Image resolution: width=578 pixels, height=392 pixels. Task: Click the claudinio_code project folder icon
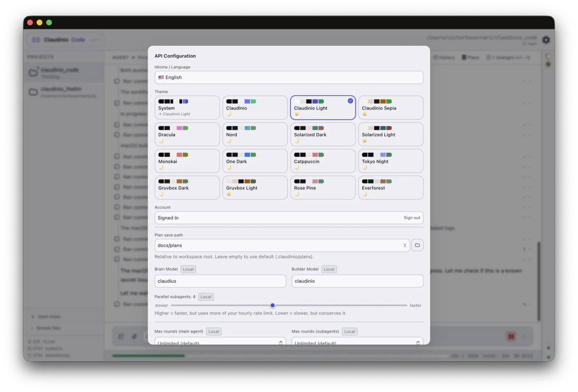point(33,73)
